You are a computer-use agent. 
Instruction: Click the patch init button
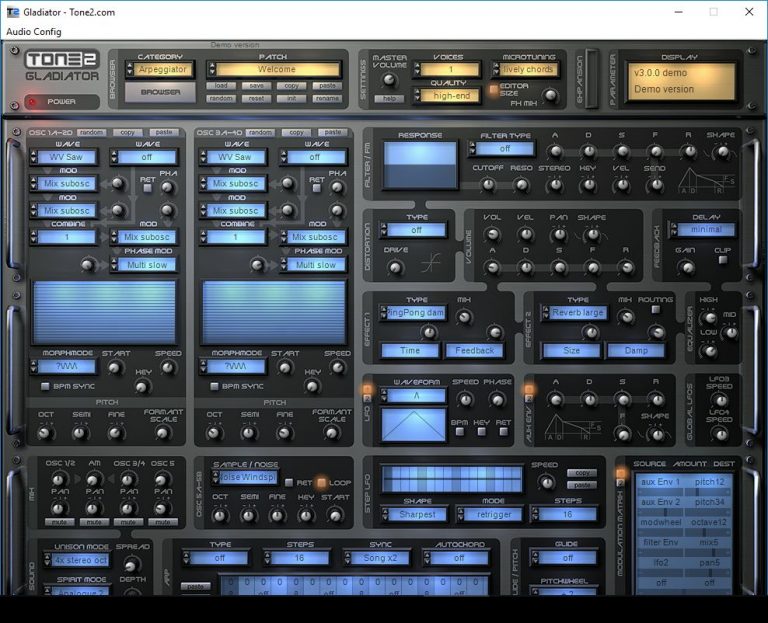pos(291,98)
